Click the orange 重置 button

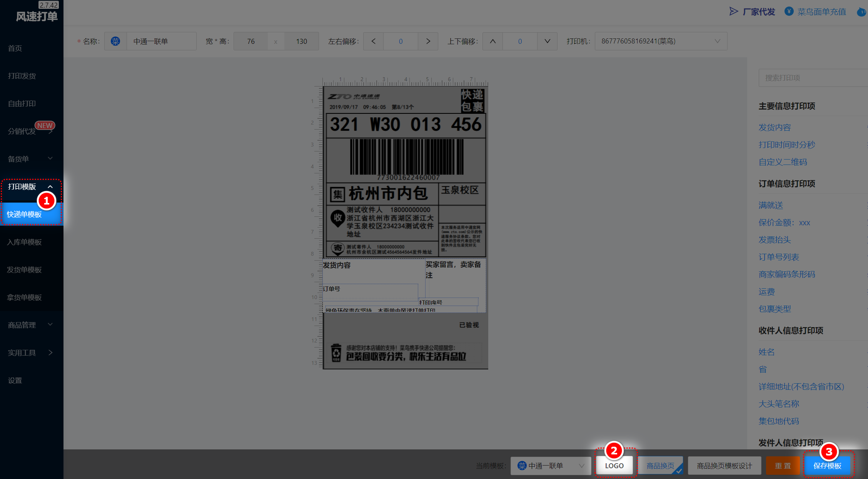[x=783, y=466]
